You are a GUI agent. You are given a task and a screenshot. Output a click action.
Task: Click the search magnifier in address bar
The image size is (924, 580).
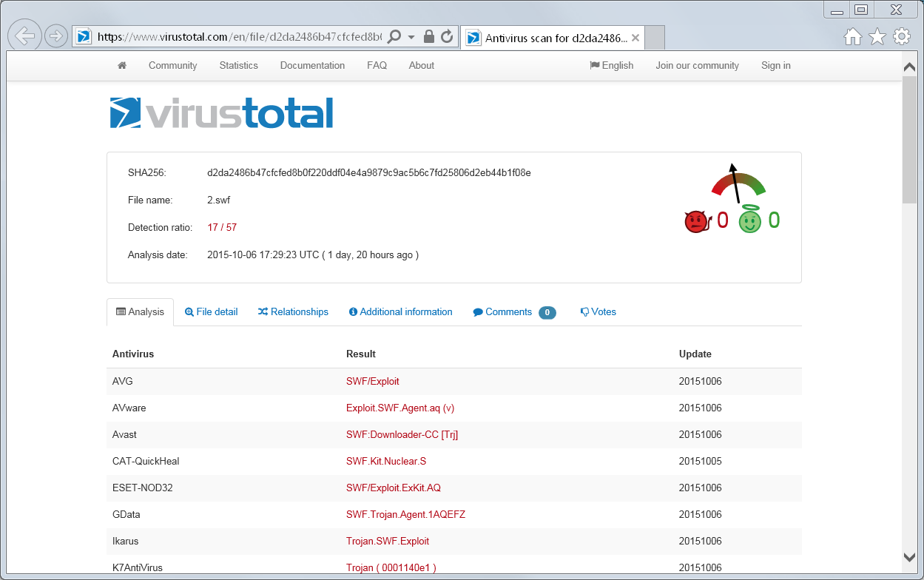[x=394, y=36]
